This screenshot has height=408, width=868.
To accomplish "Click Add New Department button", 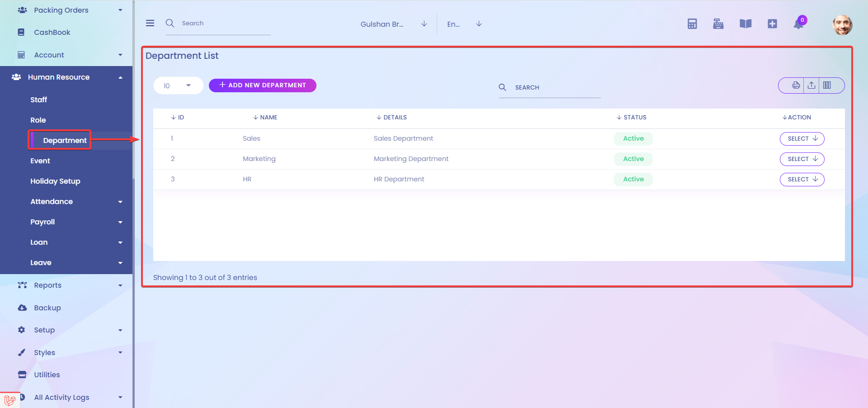I will tap(263, 85).
